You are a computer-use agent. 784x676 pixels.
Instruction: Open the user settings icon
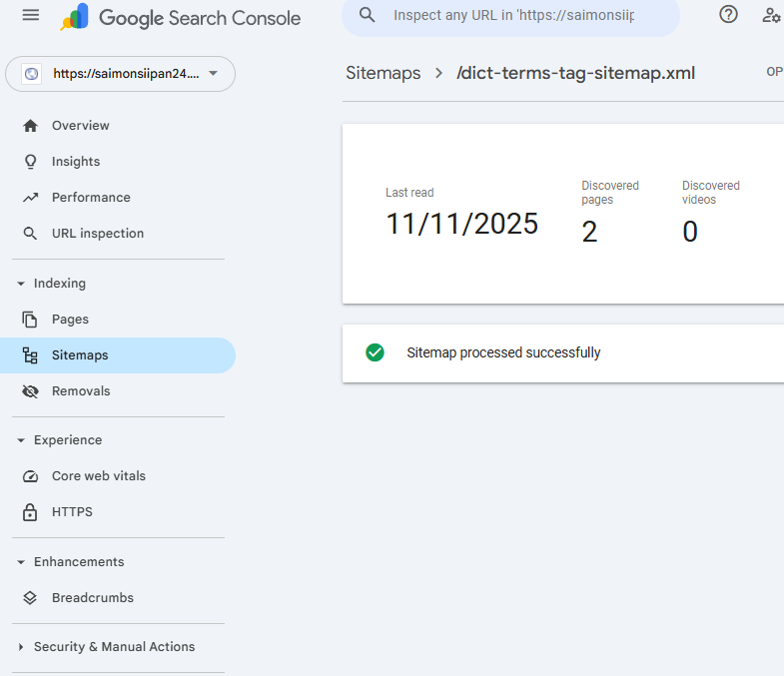770,15
